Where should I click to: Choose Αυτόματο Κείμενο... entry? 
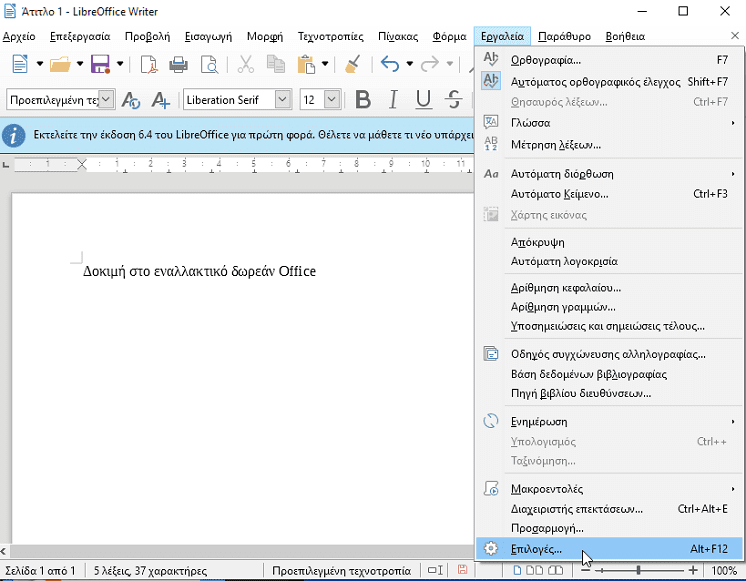(609, 194)
